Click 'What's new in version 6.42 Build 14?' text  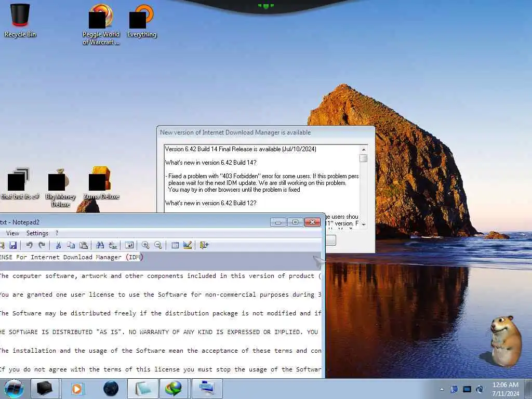coord(211,163)
